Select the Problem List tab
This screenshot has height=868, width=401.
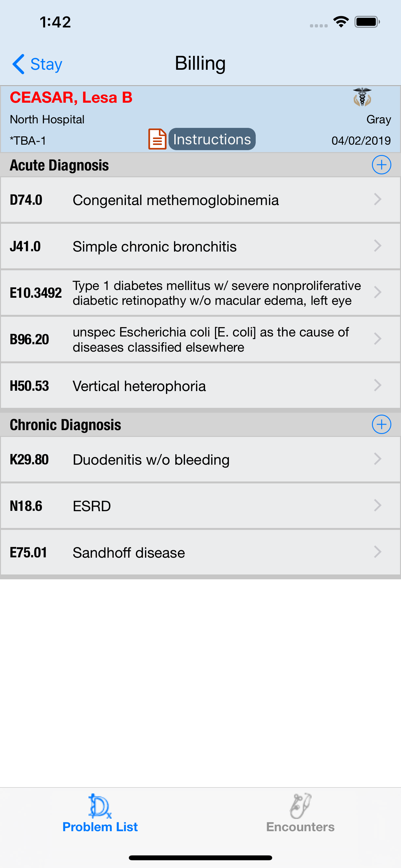coord(100,813)
